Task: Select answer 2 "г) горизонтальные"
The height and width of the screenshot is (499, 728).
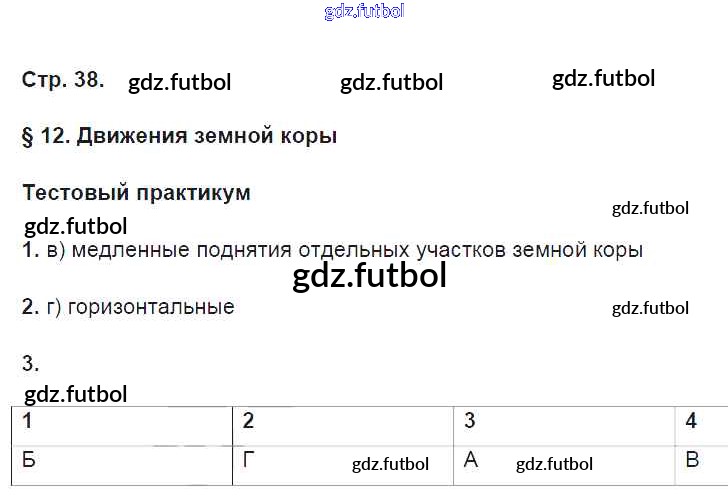Action: 128,307
